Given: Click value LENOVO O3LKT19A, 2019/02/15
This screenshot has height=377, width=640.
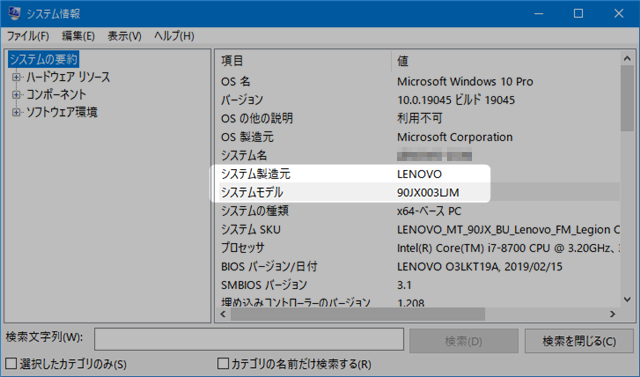Looking at the screenshot, I should [x=480, y=267].
